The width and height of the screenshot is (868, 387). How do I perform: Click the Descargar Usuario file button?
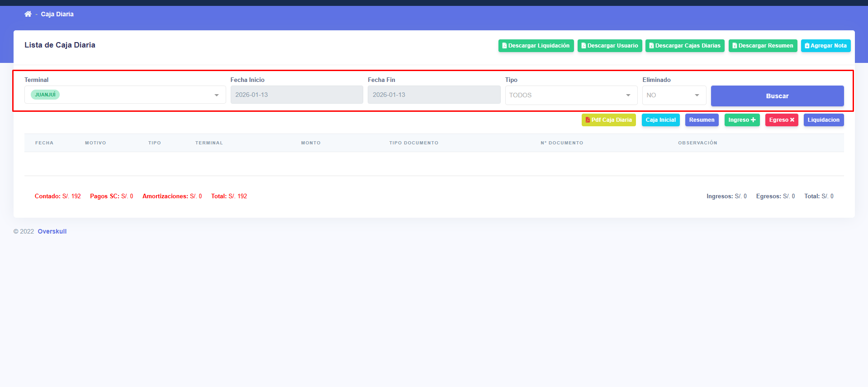click(609, 46)
